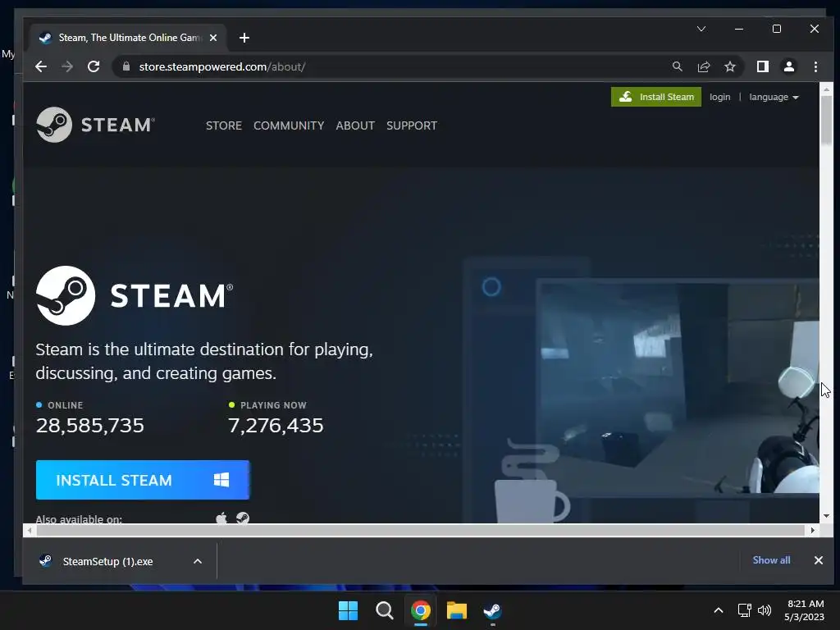Click the large blue INSTALL STEAM button
The height and width of the screenshot is (630, 840).
[x=143, y=480]
